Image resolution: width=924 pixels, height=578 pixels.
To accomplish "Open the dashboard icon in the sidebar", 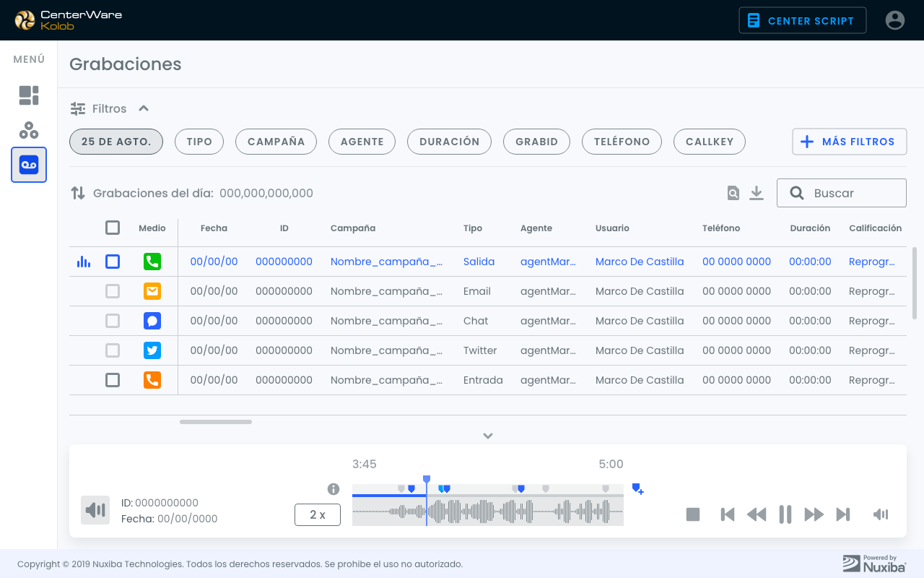I will [x=29, y=95].
